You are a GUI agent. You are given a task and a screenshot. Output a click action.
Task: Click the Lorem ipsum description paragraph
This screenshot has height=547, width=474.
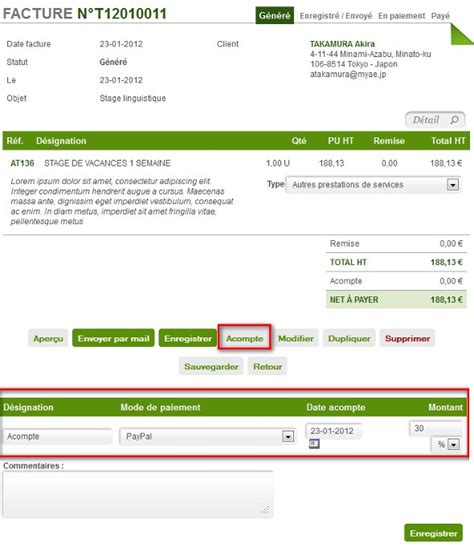pyautogui.click(x=122, y=201)
